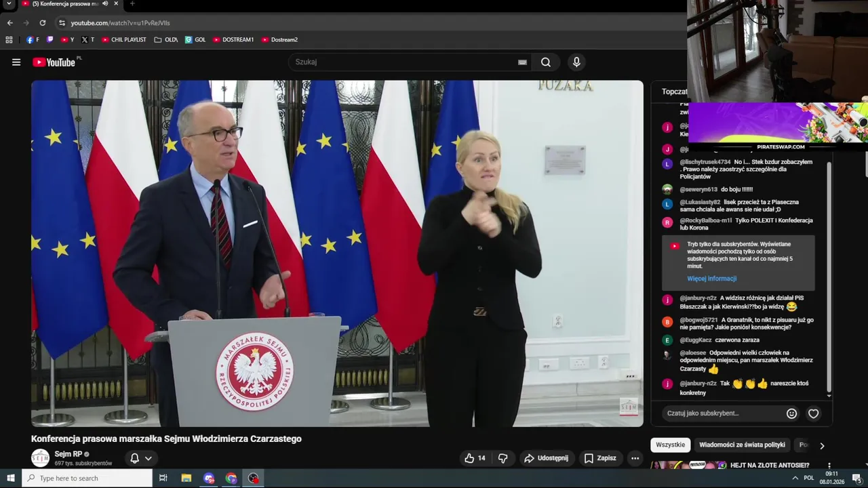The height and width of the screenshot is (488, 868).
Task: Start voice search with the microphone
Action: click(576, 62)
